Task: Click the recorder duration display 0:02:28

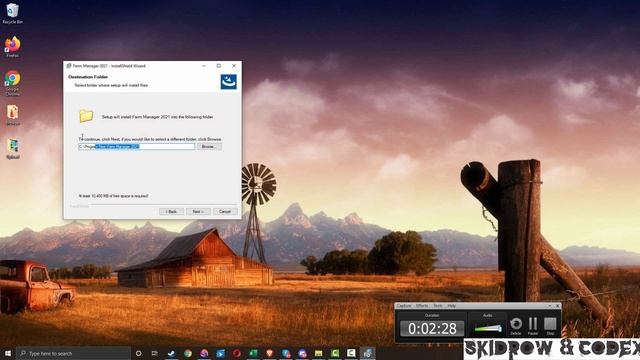Action: [432, 329]
